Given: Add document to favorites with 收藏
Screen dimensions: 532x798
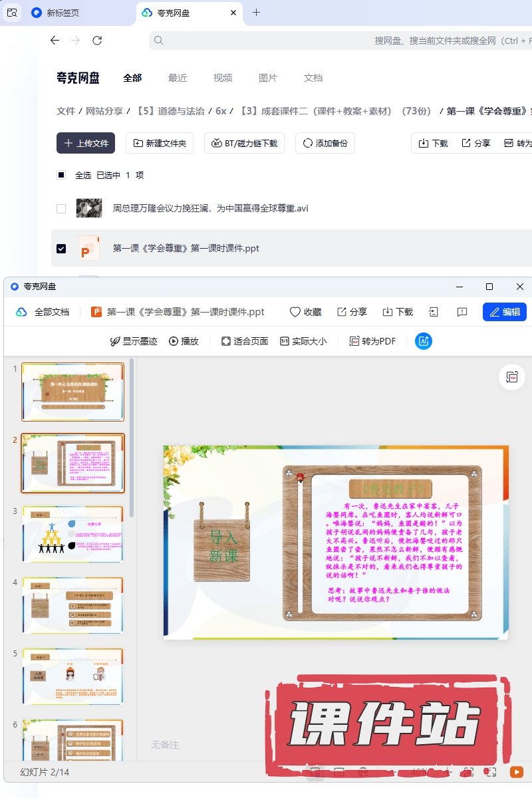Looking at the screenshot, I should [x=305, y=312].
